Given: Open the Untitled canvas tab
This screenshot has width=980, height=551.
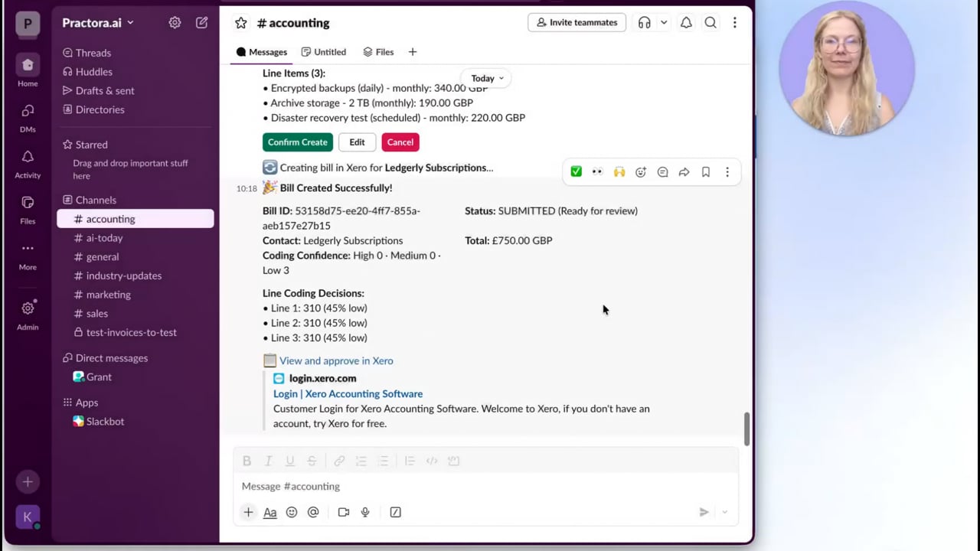Looking at the screenshot, I should pos(324,52).
